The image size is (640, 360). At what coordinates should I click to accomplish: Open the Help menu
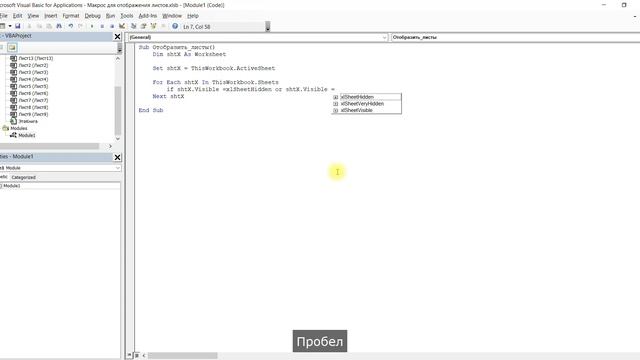[x=193, y=16]
